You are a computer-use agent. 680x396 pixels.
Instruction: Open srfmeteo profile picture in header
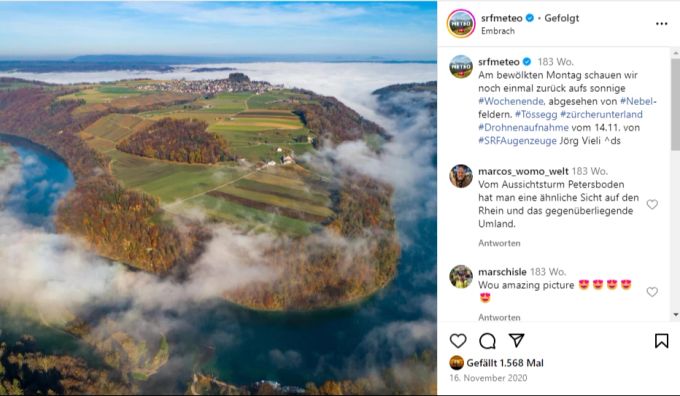click(461, 23)
